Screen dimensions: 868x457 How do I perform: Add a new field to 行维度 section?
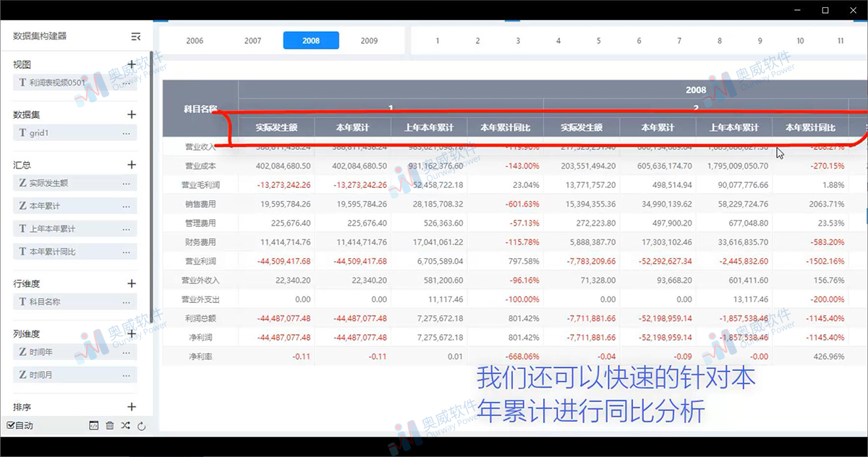point(132,283)
